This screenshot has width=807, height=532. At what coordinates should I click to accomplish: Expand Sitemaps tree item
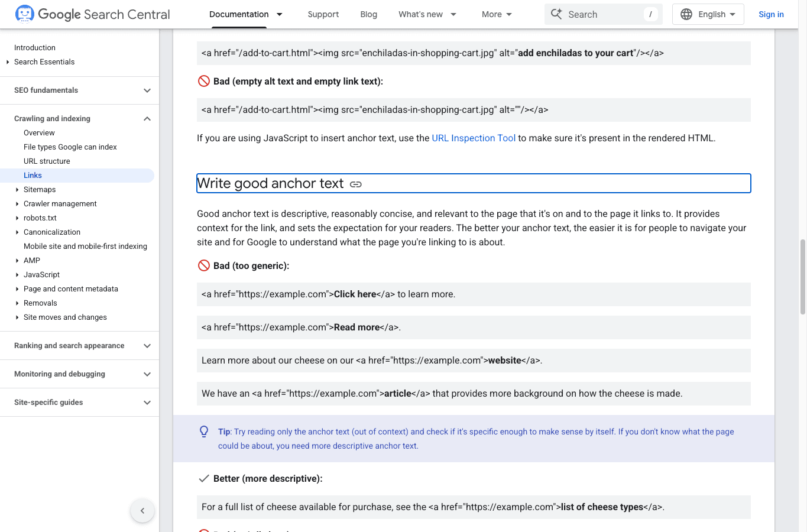[x=17, y=190]
